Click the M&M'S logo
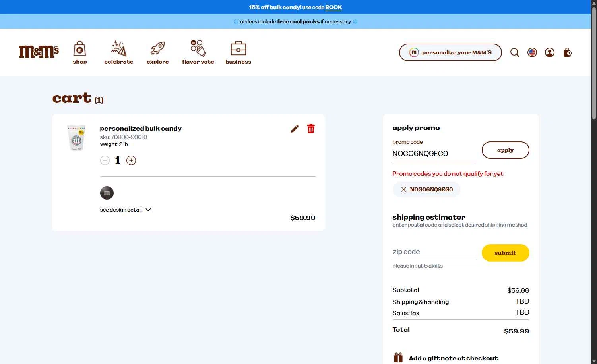597x364 pixels. tap(39, 52)
